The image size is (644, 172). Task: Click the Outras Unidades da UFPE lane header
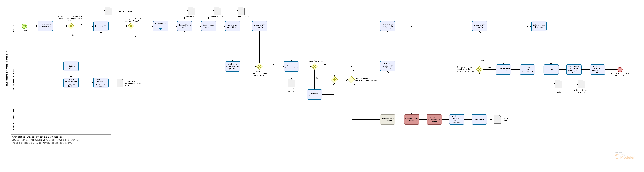click(x=14, y=119)
